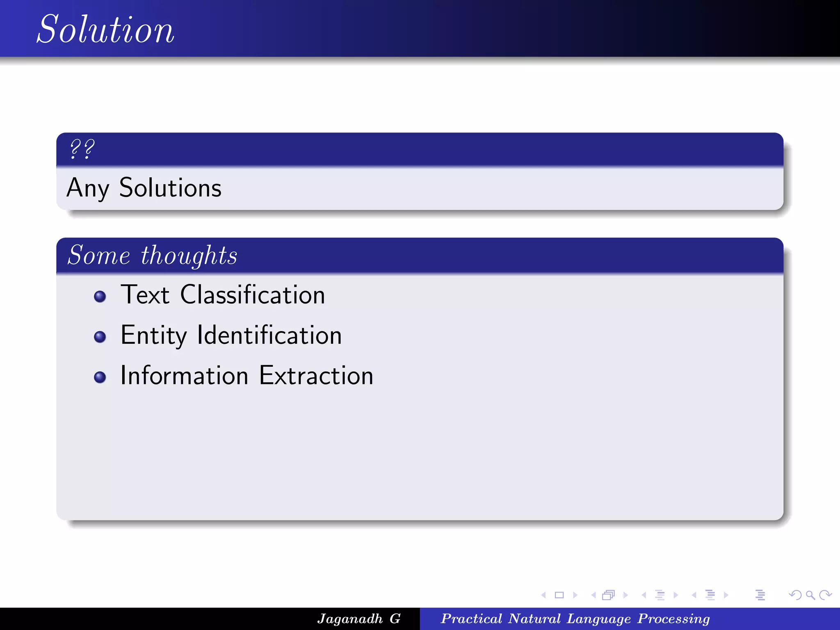Click the ?? block heading
Screen dimensions: 840x630
pyautogui.click(x=82, y=149)
